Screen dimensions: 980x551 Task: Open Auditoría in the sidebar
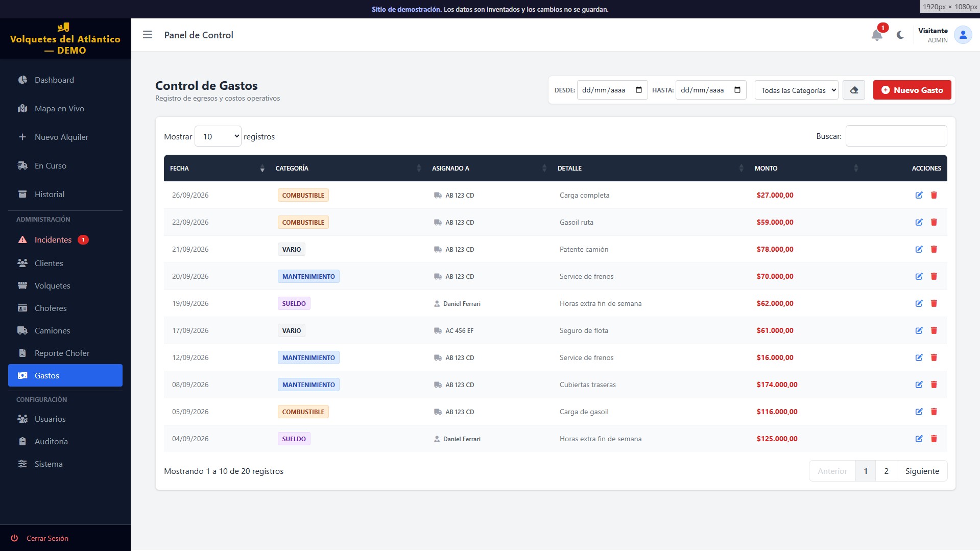click(65, 441)
